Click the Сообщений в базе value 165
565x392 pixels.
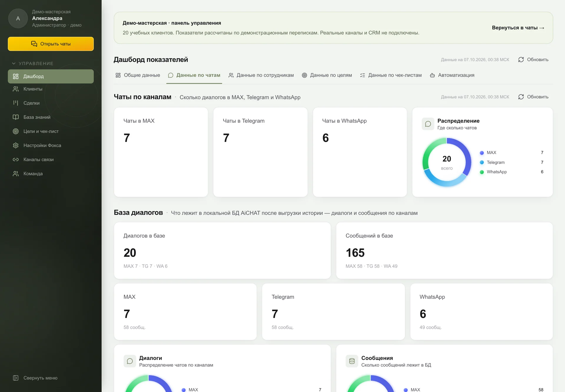tap(355, 253)
